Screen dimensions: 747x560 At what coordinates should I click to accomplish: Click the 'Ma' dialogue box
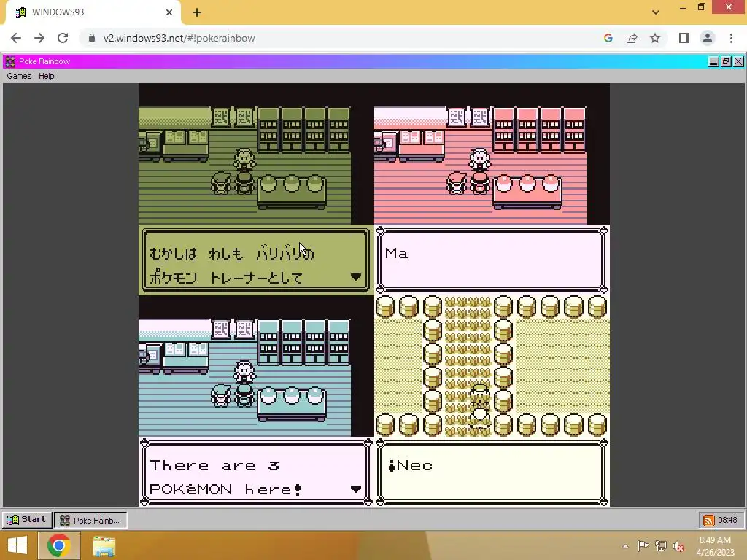[x=492, y=260]
